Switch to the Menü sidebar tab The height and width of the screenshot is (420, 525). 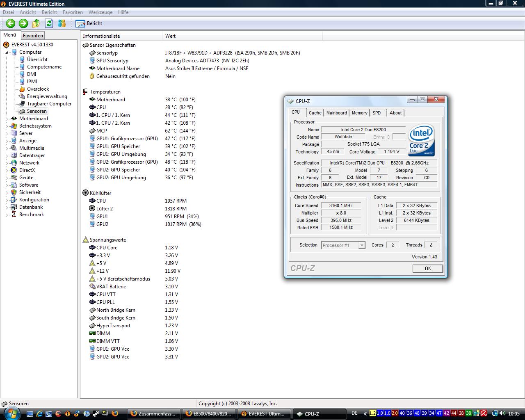[x=10, y=35]
